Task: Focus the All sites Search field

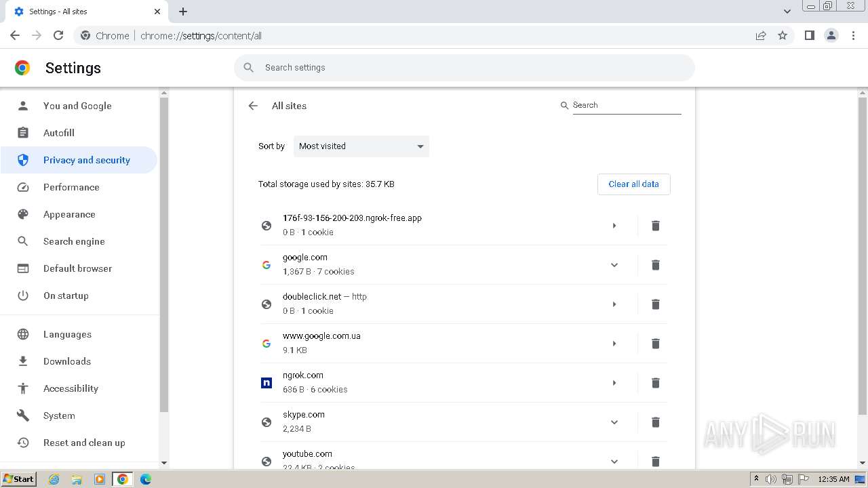Action: (x=627, y=105)
